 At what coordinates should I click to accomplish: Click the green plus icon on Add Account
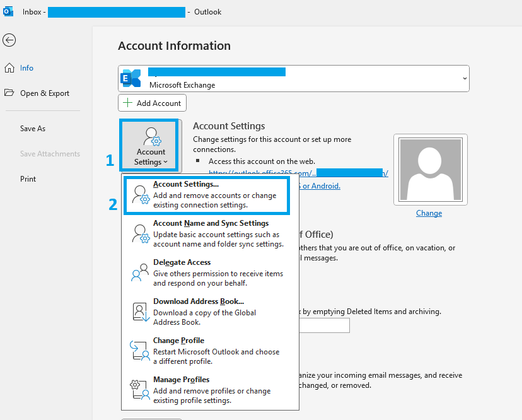tap(127, 103)
